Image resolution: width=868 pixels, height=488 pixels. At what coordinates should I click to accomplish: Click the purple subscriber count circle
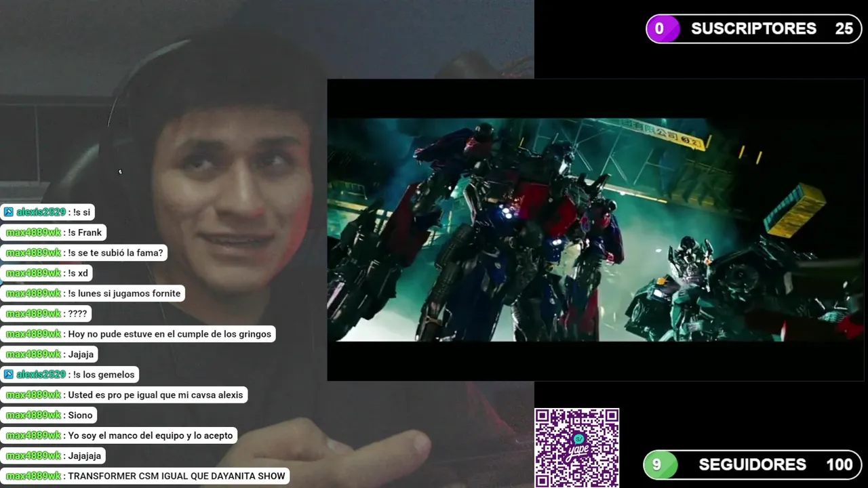[x=663, y=29]
